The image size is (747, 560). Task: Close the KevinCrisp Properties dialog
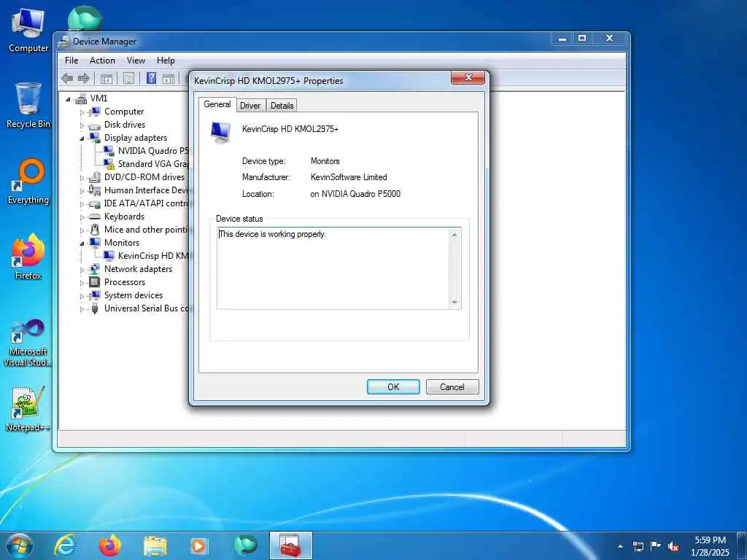point(468,77)
